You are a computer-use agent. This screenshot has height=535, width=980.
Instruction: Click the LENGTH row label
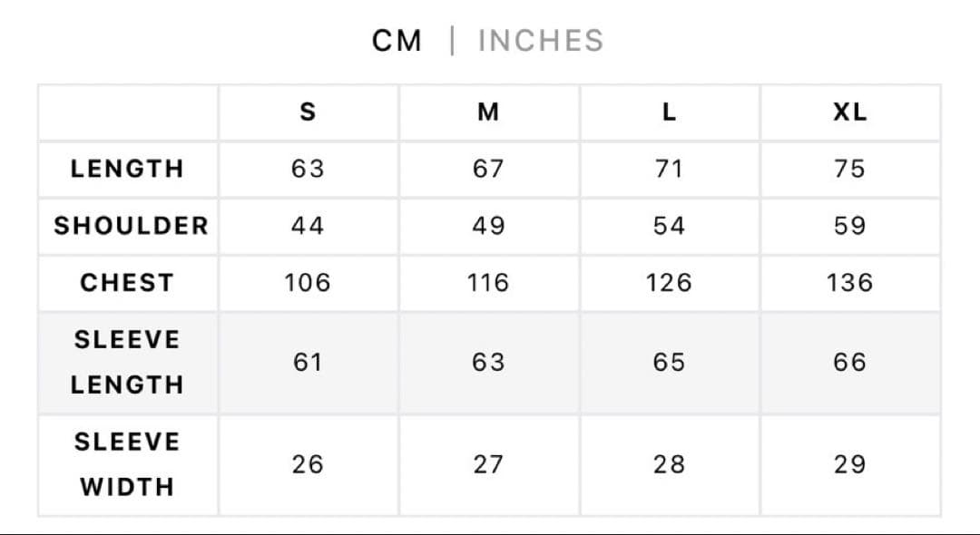[127, 169]
